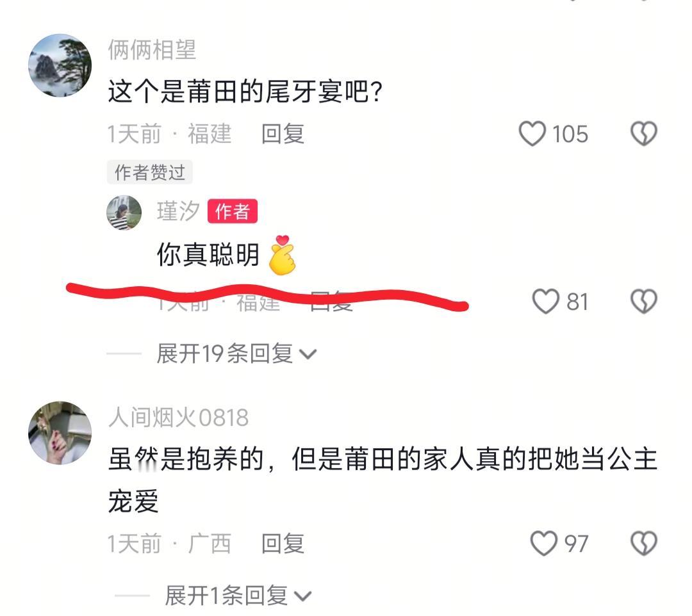Dislike the 人间烟火0818 comment

coord(644,543)
